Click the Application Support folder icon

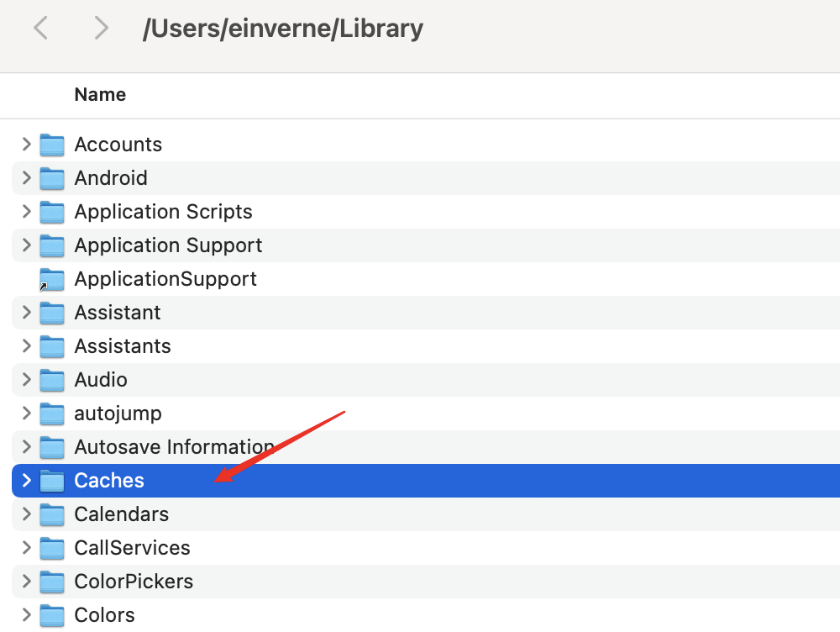tap(52, 245)
